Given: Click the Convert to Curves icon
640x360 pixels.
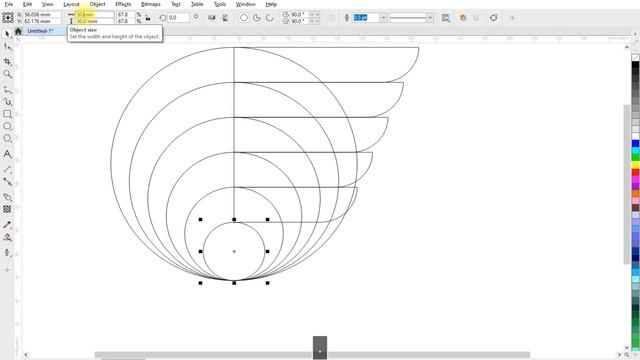Looking at the screenshot, I should pyautogui.click(x=493, y=18).
